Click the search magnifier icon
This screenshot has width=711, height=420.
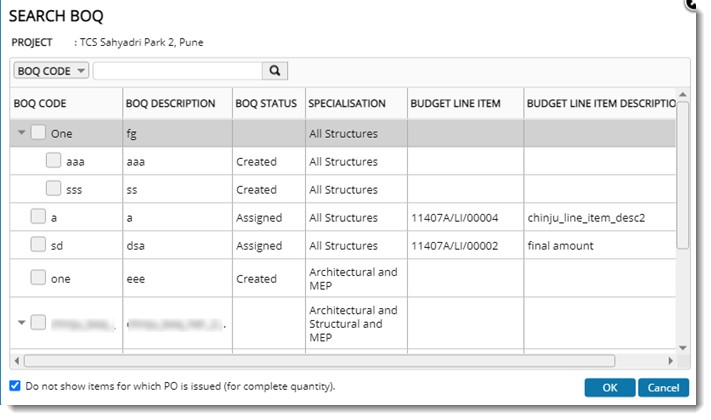coord(274,71)
